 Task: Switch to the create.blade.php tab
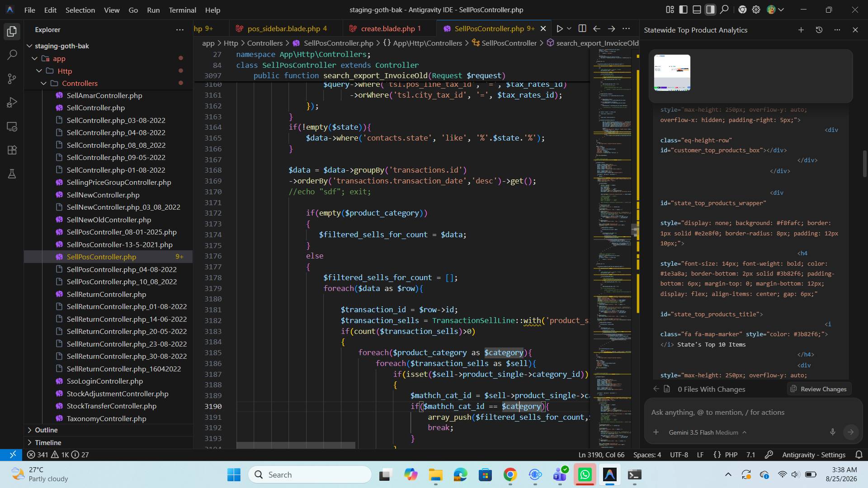click(387, 28)
